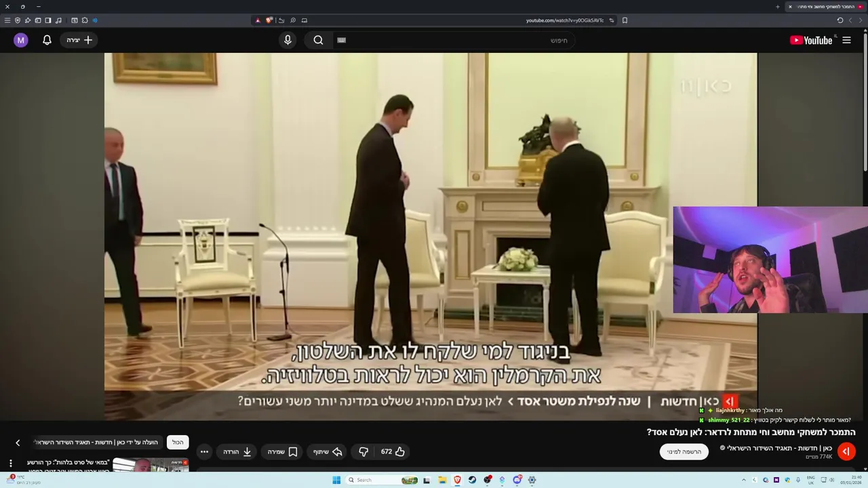Open the taskbar clock showing 21:40
Viewport: 868px width, 488px height.
coord(852,480)
